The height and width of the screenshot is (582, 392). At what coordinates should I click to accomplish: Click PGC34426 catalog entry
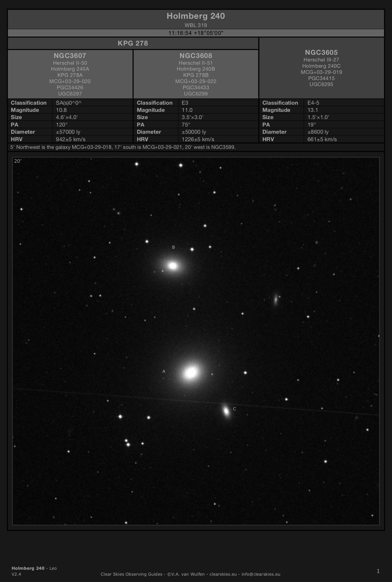(x=70, y=87)
